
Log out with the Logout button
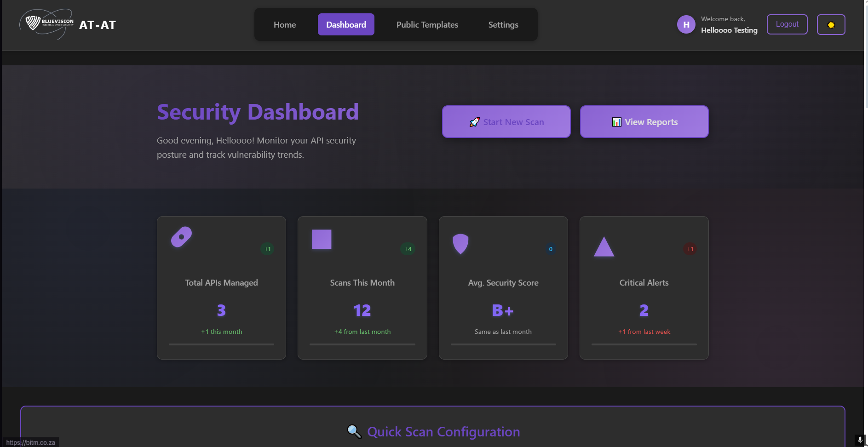click(x=787, y=24)
